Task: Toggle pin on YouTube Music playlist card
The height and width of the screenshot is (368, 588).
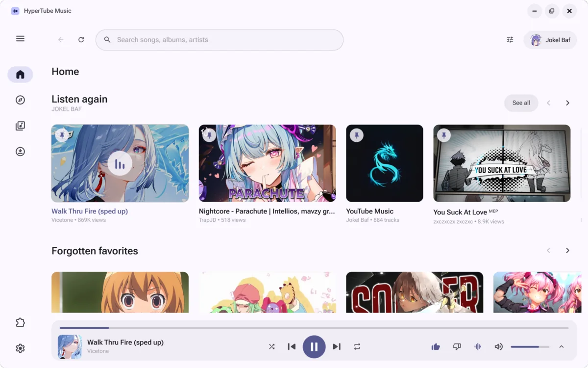Action: 357,135
